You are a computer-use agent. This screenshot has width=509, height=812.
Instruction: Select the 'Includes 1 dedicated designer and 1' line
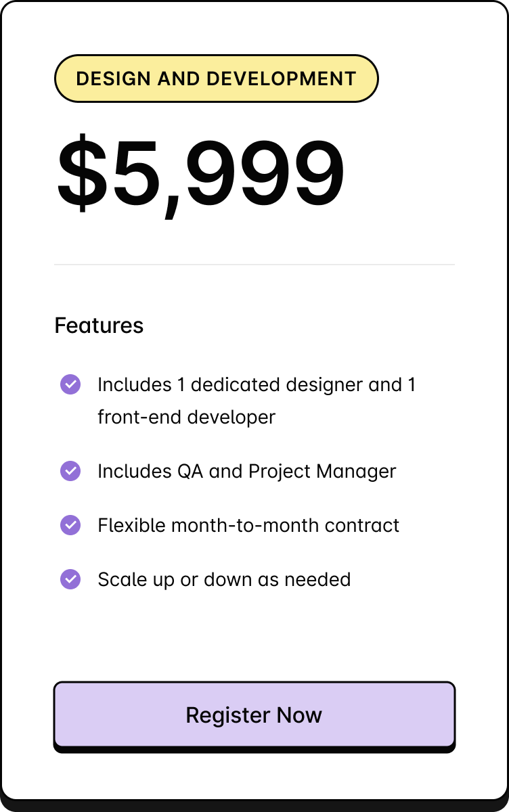[257, 384]
